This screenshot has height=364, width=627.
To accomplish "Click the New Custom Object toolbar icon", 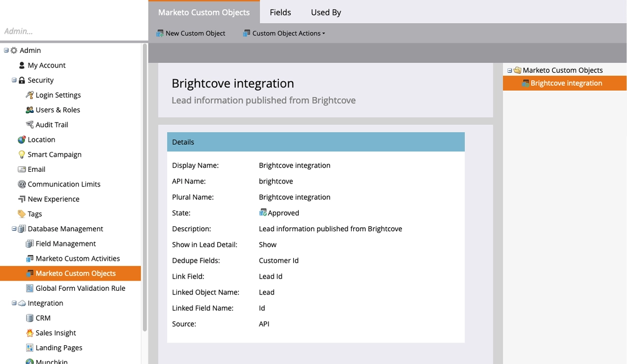I will tap(160, 33).
